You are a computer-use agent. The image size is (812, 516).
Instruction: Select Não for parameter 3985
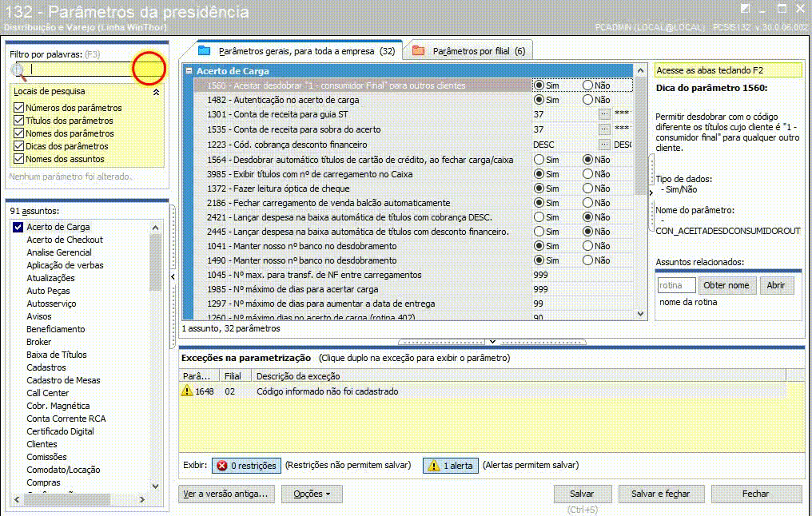587,174
